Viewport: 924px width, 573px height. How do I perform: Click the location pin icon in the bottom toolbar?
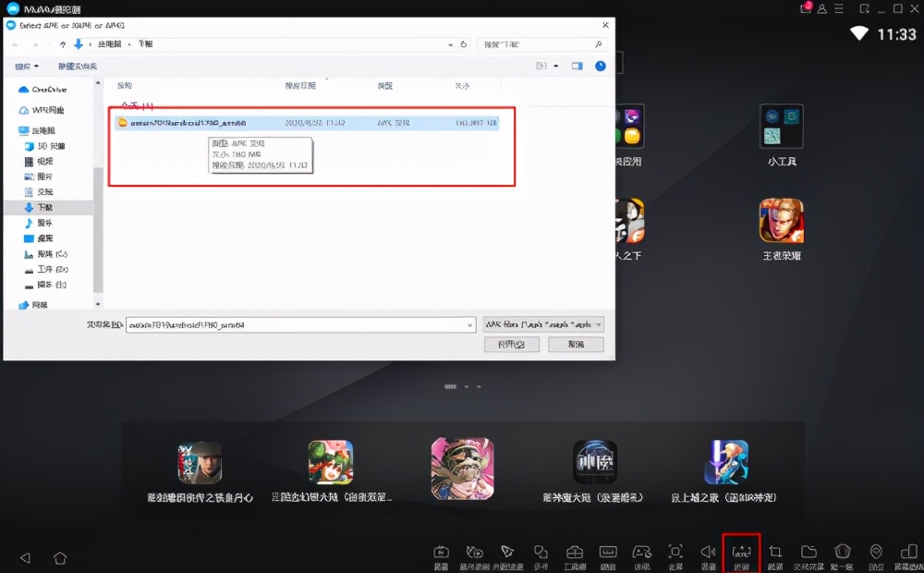[x=876, y=552]
